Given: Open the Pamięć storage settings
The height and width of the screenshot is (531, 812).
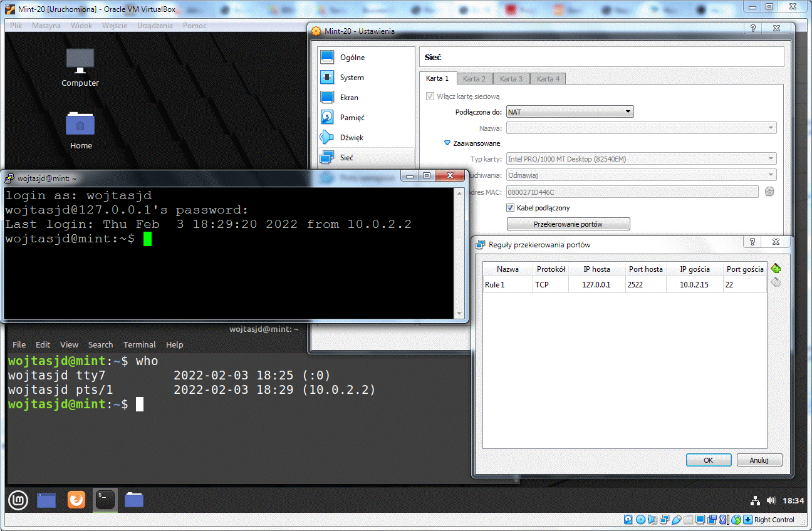Looking at the screenshot, I should point(367,118).
